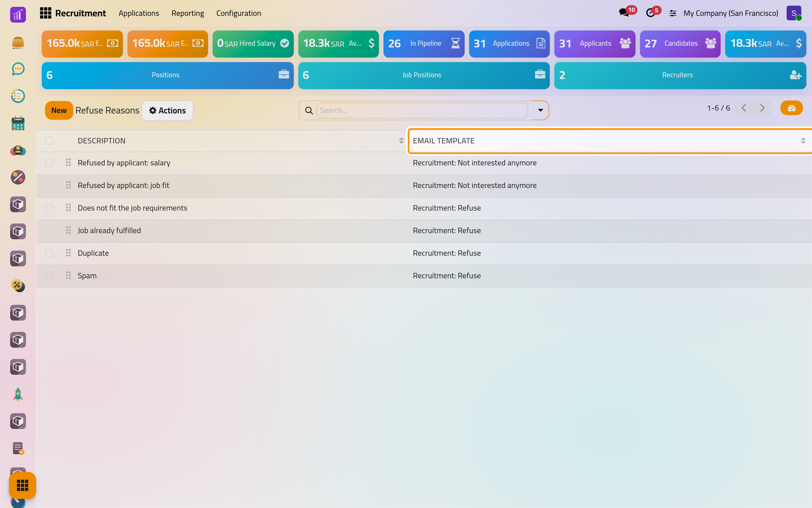The height and width of the screenshot is (508, 812).
Task: Open the 6 Job Positions card
Action: click(x=424, y=75)
